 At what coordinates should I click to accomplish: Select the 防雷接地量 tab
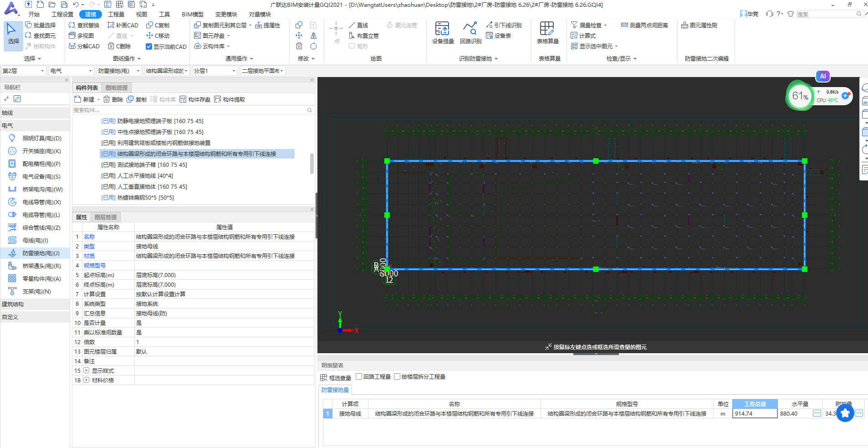click(x=335, y=390)
